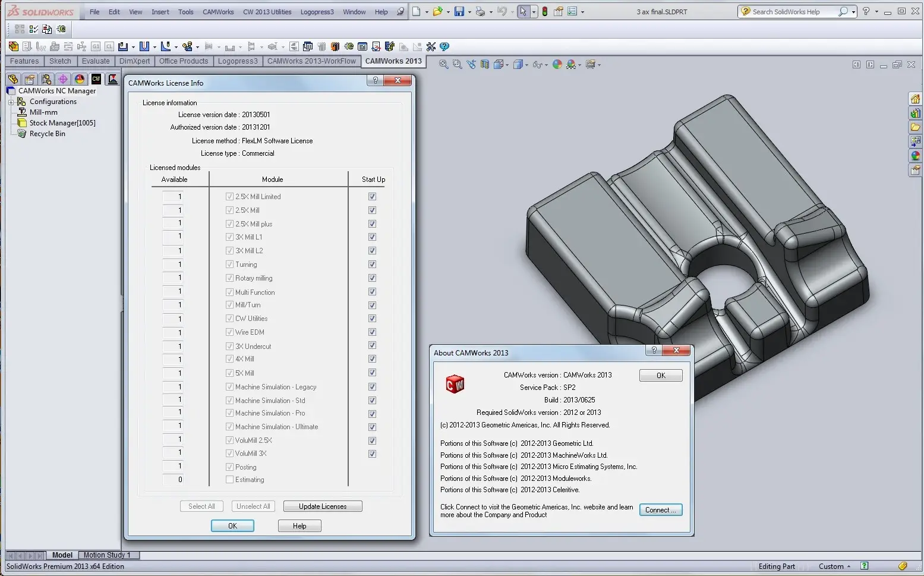Click the Select arrow cursor tool

point(523,11)
